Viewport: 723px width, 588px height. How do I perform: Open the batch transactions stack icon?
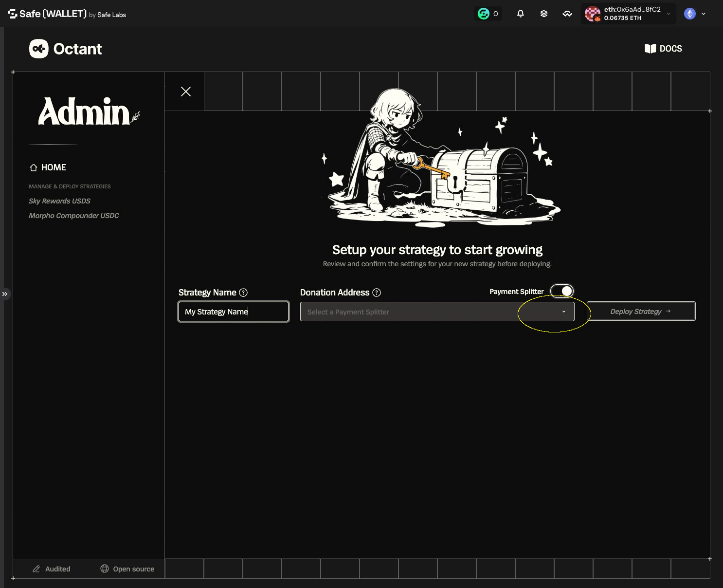point(544,14)
